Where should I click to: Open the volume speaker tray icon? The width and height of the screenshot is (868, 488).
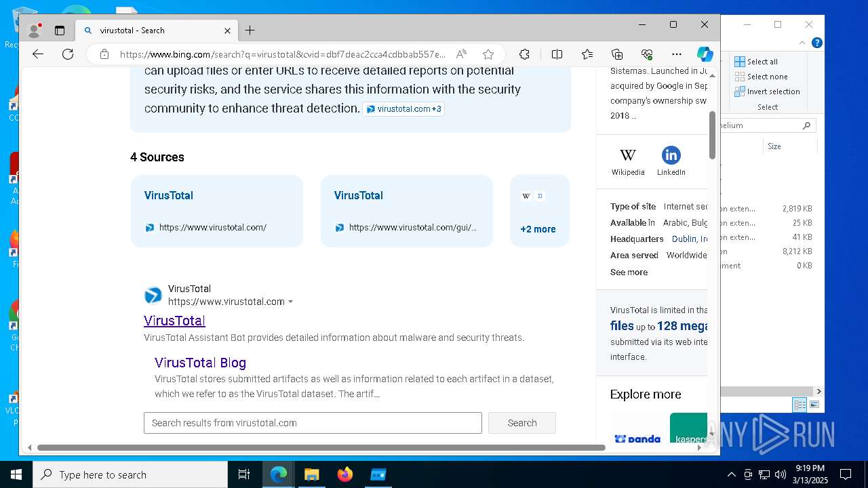point(781,474)
